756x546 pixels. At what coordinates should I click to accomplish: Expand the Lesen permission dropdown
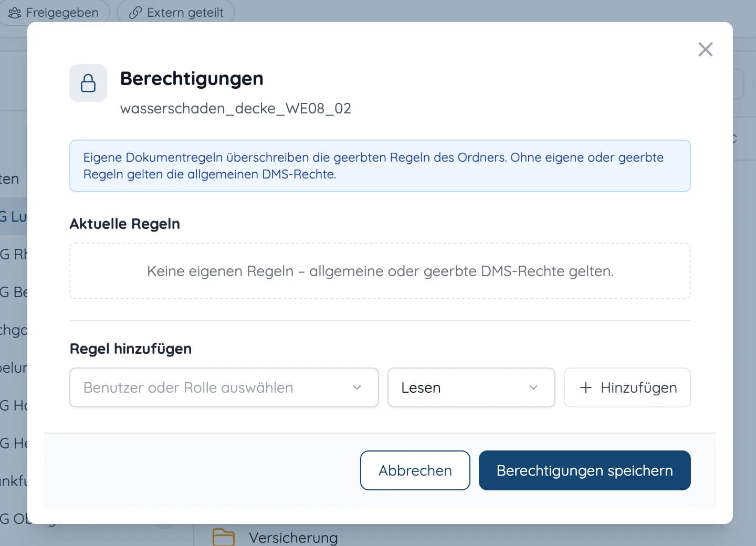click(471, 387)
